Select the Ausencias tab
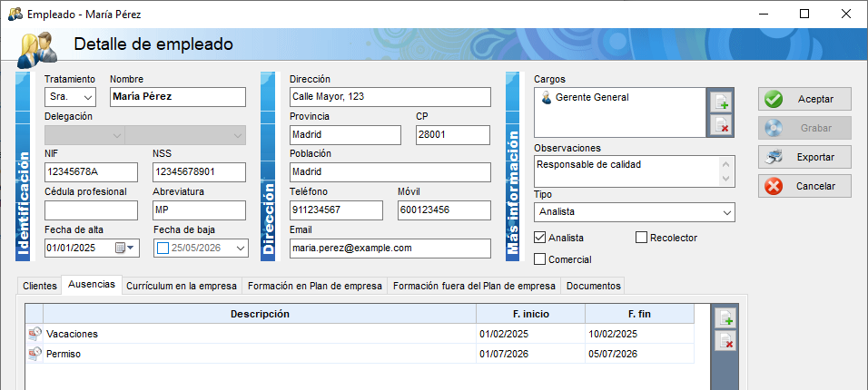Viewport: 868px width, 390px height. (x=92, y=285)
